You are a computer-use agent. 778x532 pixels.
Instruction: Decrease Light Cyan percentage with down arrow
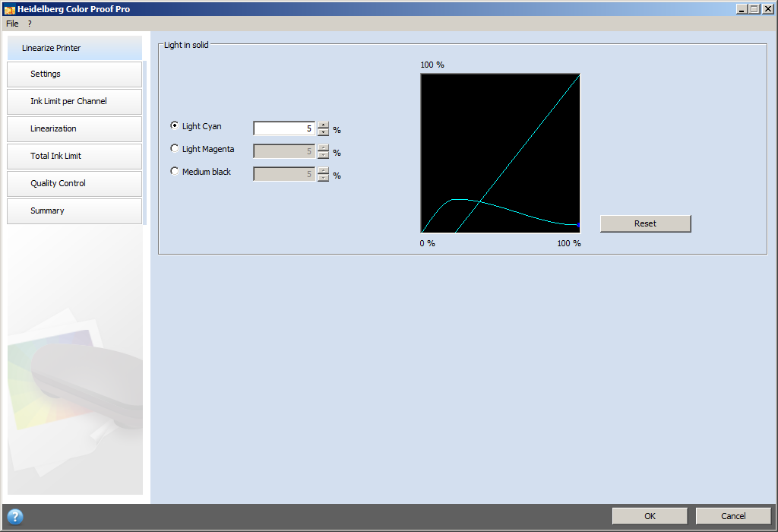click(x=323, y=132)
